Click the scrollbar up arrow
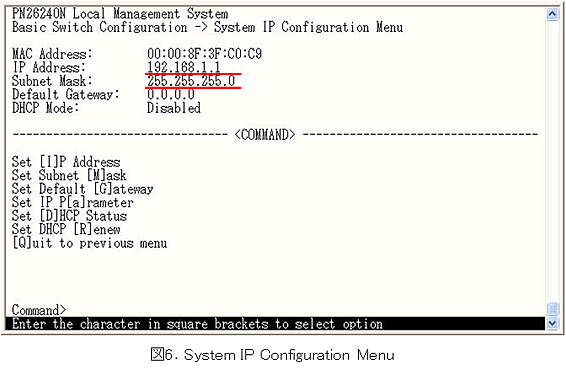 point(552,14)
